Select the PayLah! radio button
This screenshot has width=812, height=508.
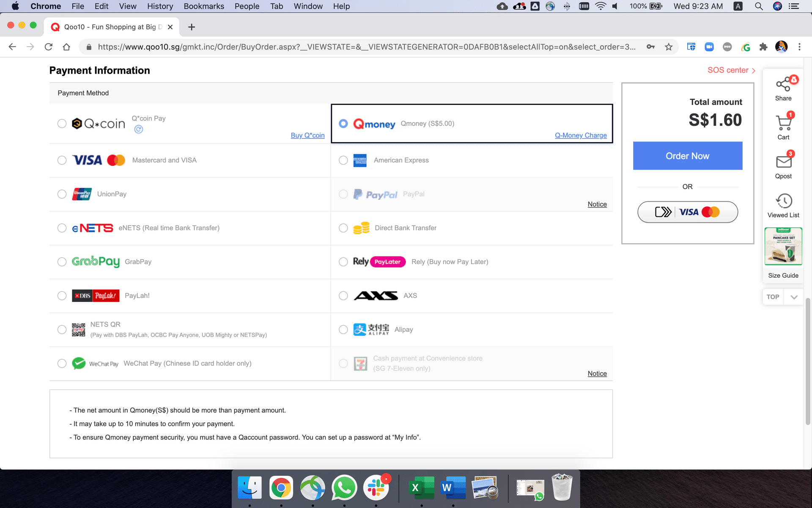(x=62, y=296)
